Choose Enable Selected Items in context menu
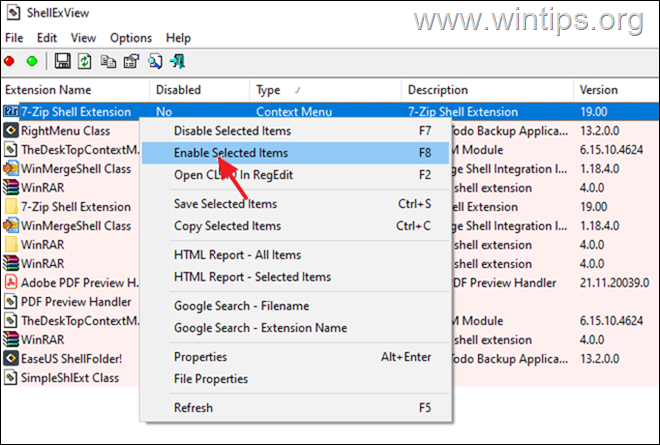The height and width of the screenshot is (445, 660). (295, 153)
